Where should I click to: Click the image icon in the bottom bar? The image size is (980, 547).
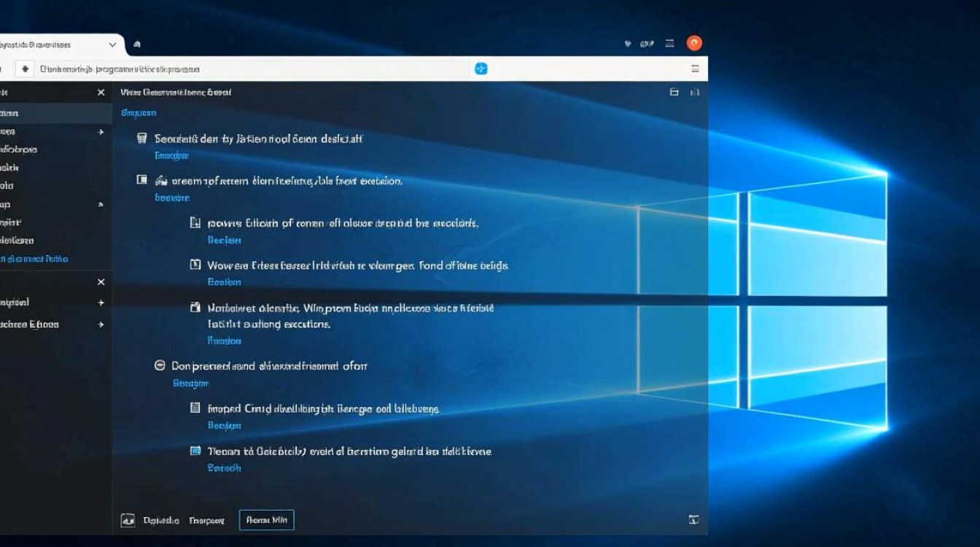pos(128,520)
